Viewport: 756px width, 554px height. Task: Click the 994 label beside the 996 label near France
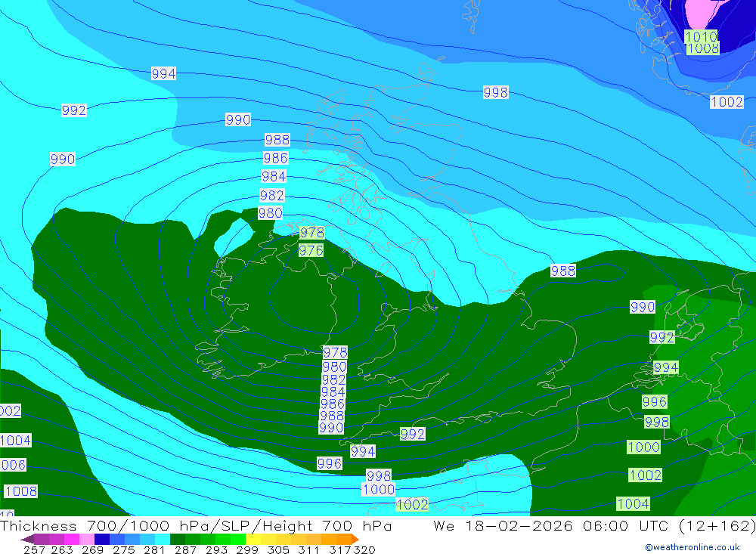click(363, 451)
